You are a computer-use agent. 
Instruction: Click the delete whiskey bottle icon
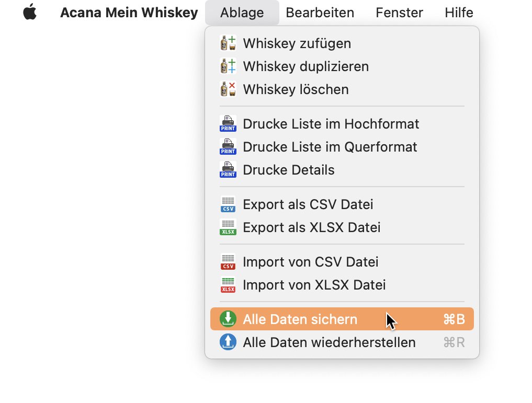(x=228, y=89)
